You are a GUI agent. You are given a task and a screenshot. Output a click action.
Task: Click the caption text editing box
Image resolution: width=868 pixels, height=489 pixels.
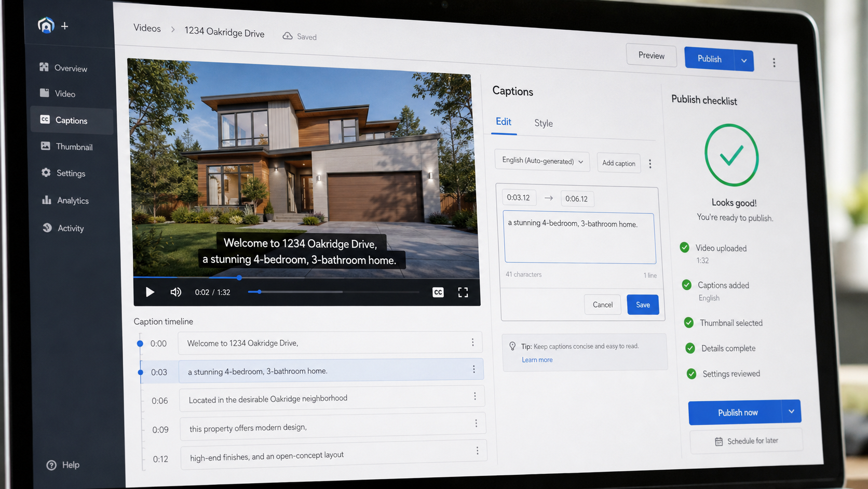pos(579,238)
